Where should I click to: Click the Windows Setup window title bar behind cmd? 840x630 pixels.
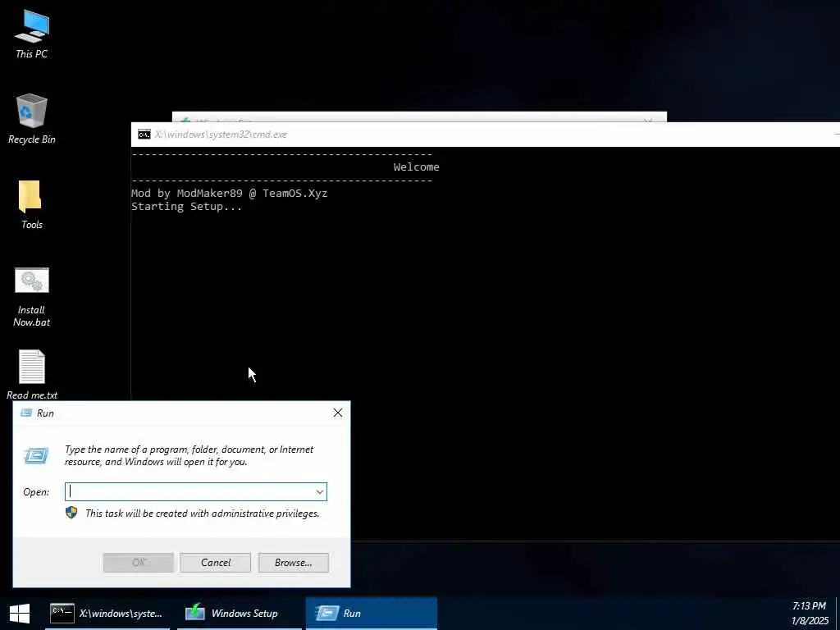(x=419, y=116)
